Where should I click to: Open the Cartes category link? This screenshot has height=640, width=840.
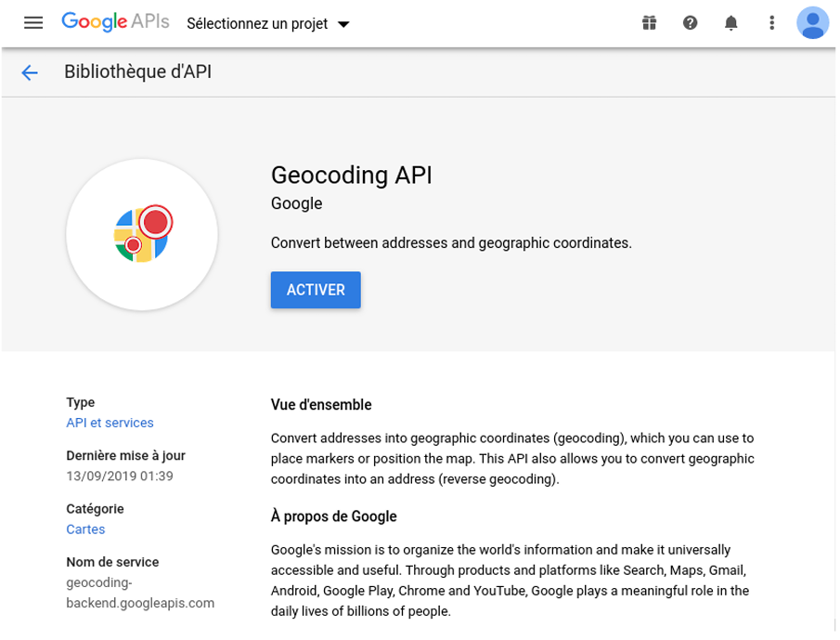pyautogui.click(x=85, y=529)
